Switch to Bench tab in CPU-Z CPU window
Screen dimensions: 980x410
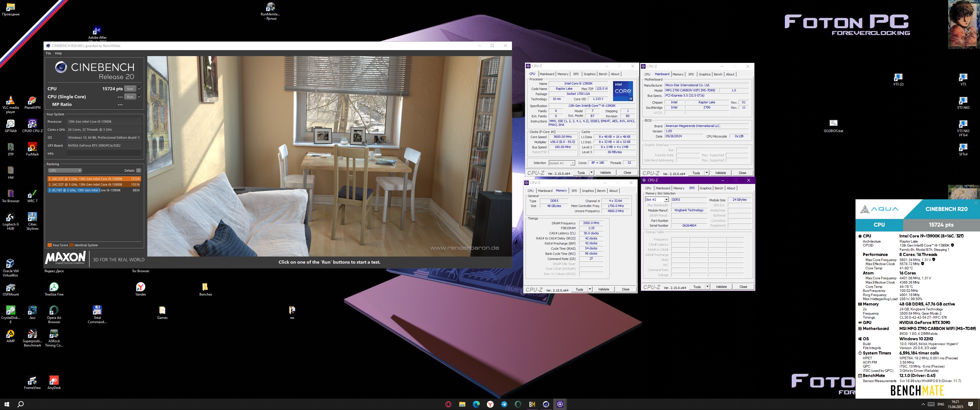(x=603, y=74)
